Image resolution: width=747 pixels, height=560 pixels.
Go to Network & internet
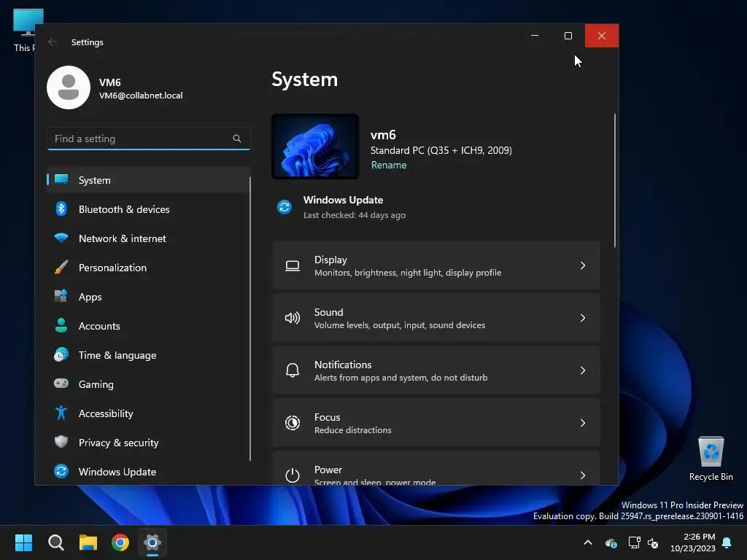[148, 238]
